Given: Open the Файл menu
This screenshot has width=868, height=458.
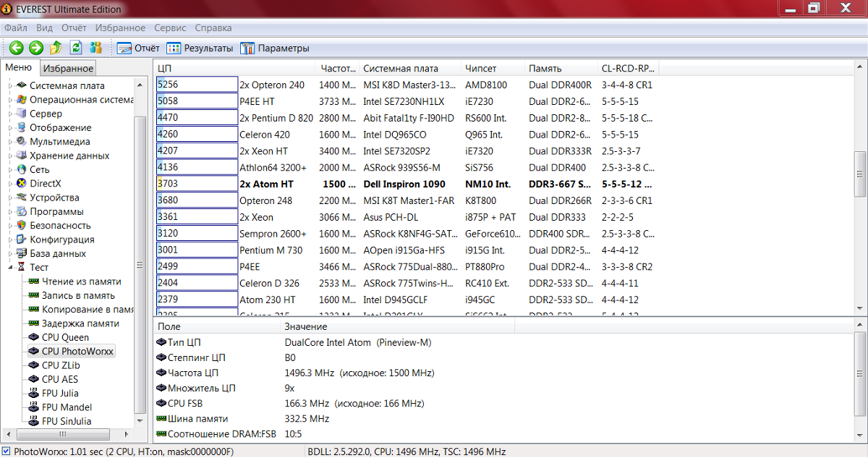Looking at the screenshot, I should [16, 27].
